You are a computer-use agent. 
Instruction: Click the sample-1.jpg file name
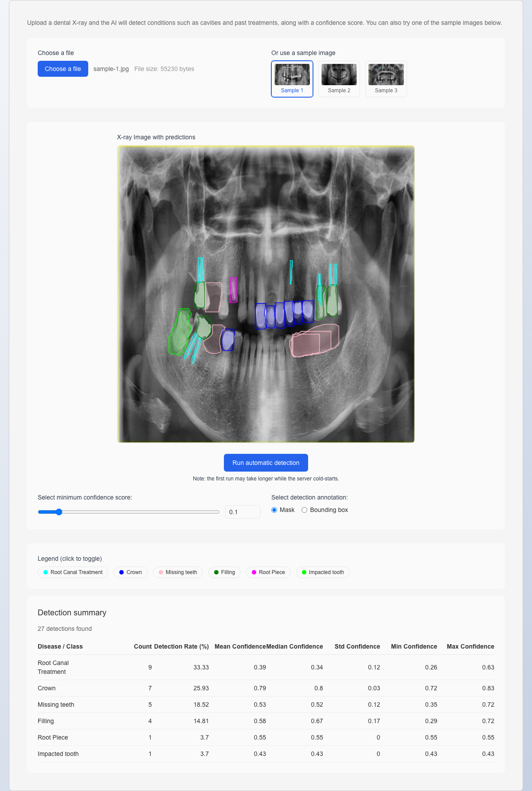point(111,69)
